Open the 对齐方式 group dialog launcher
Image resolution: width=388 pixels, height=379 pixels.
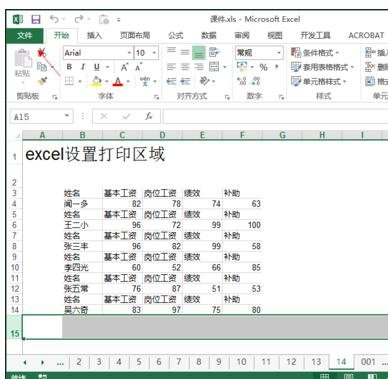[x=227, y=97]
